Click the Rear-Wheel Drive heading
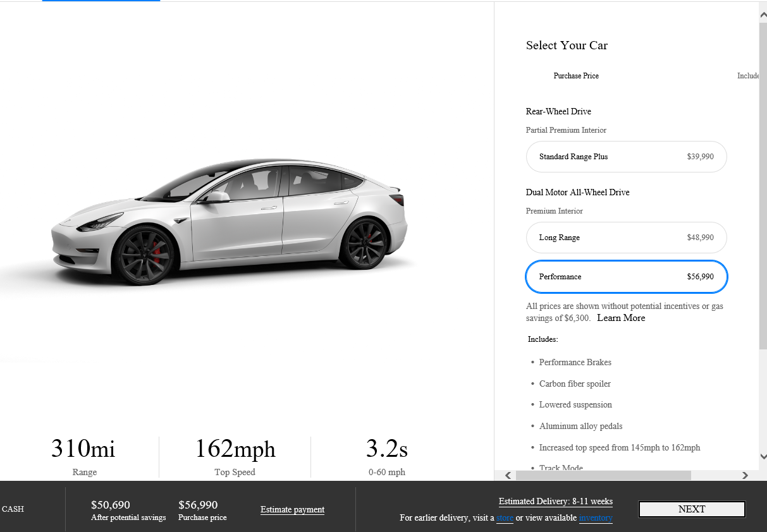The height and width of the screenshot is (532, 767). (x=558, y=112)
